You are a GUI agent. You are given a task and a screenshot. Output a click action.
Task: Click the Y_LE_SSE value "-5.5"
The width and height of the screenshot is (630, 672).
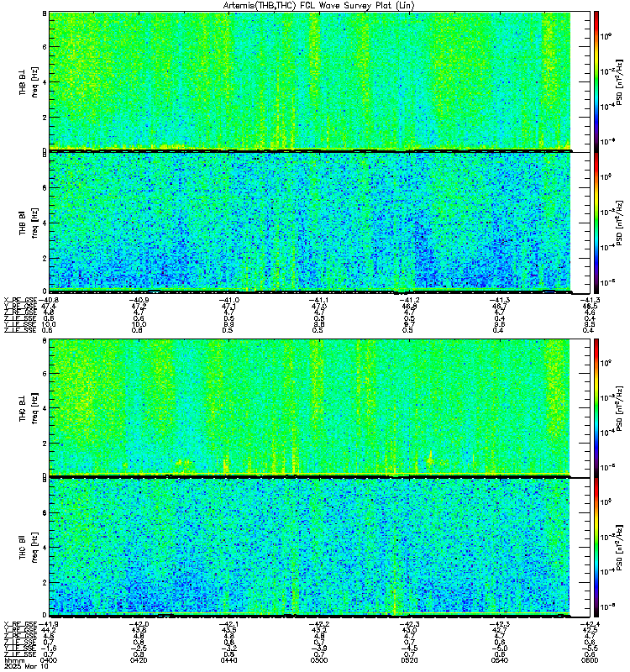point(590,648)
